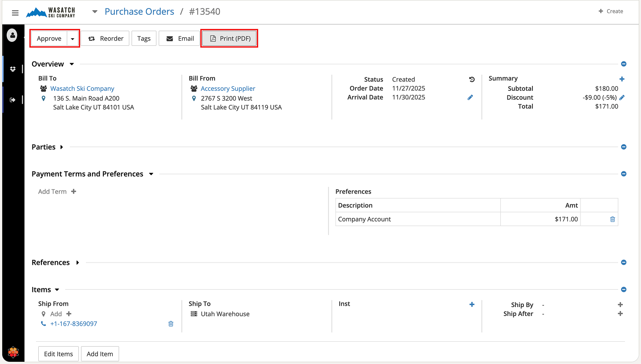Collapse Payment Terms section minus toggle
Screen dimensions: 641x364
624,174
